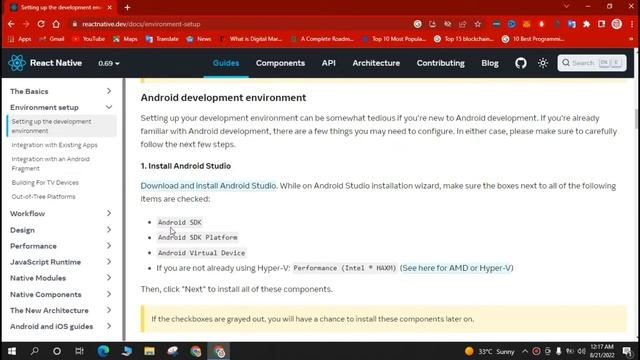640x360 pixels.
Task: Toggle dark mode with the sun icon
Action: coord(542,63)
